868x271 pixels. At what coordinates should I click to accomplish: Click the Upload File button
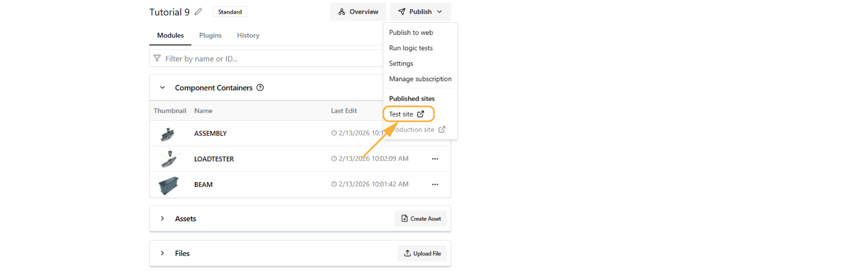[x=422, y=253]
